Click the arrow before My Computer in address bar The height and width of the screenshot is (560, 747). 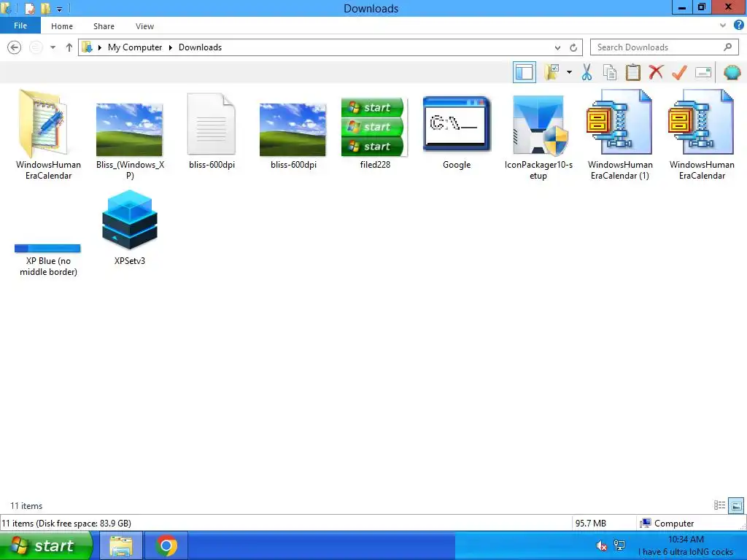[99, 47]
